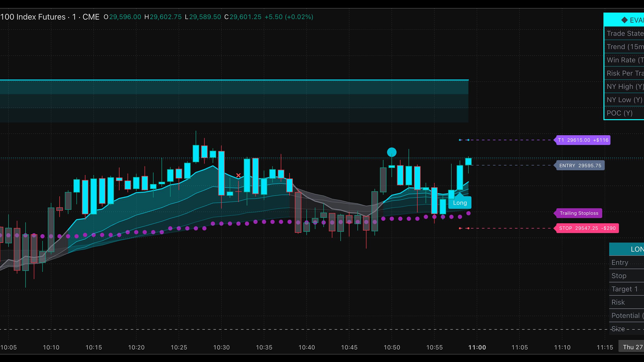Click the 11:00 time axis label
Image resolution: width=644 pixels, height=362 pixels.
477,347
